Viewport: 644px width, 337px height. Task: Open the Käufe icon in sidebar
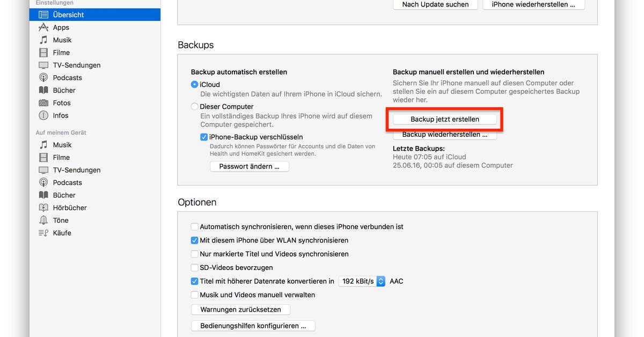(x=43, y=233)
